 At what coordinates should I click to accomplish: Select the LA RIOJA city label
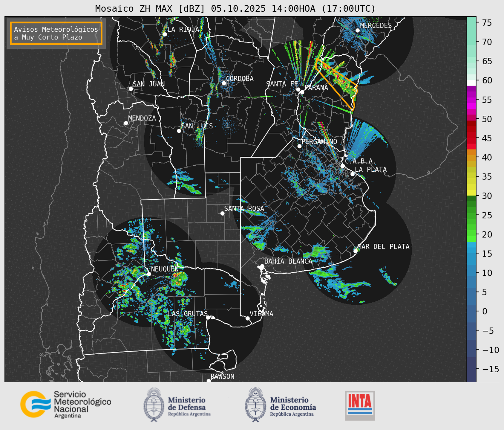point(183,29)
